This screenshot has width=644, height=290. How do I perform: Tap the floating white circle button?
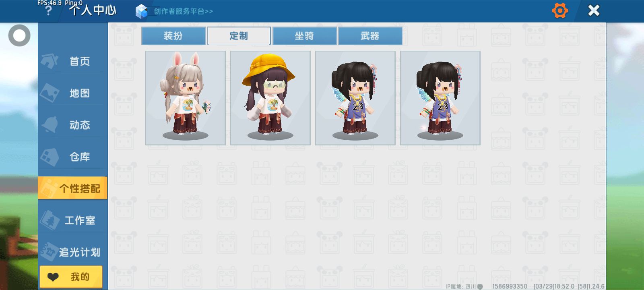[19, 35]
